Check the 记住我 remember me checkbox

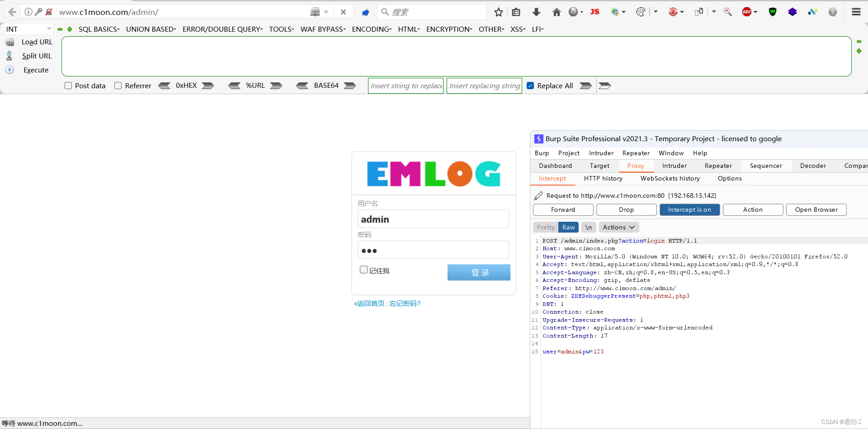click(363, 270)
